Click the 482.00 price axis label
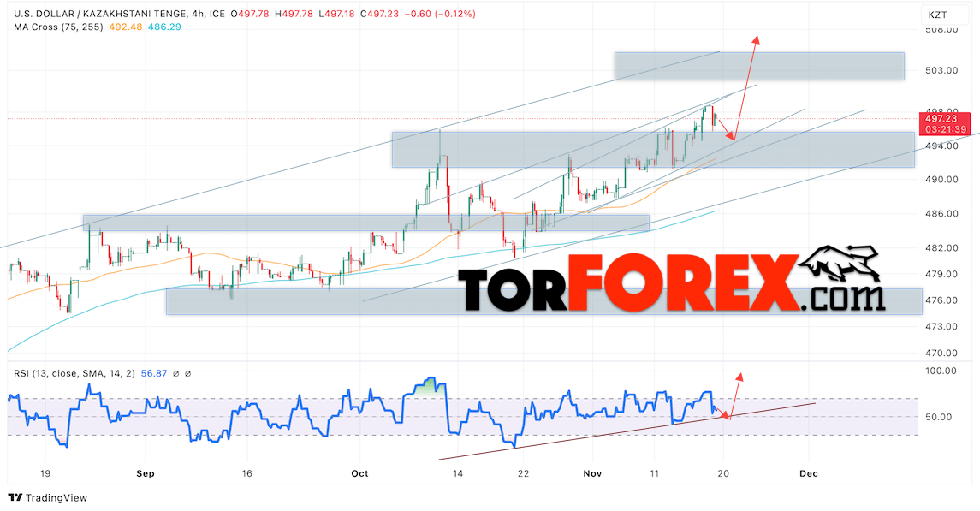The height and width of the screenshot is (511, 980). point(941,248)
